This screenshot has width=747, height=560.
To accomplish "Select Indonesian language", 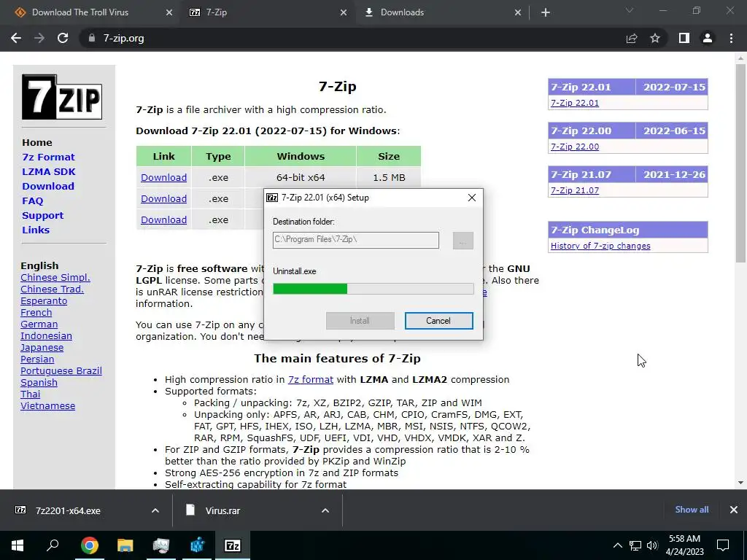I will (46, 335).
